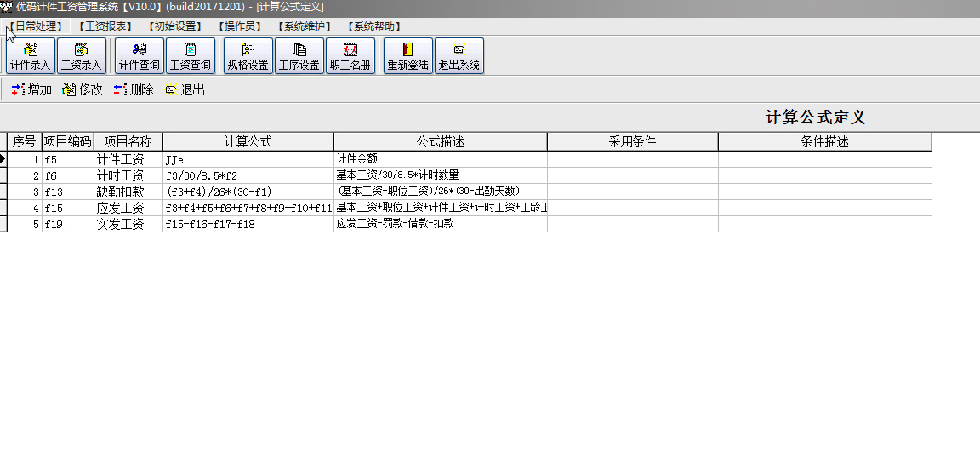This screenshot has height=452, width=980.
Task: Open the 【初始设置】 menu
Action: click(175, 26)
